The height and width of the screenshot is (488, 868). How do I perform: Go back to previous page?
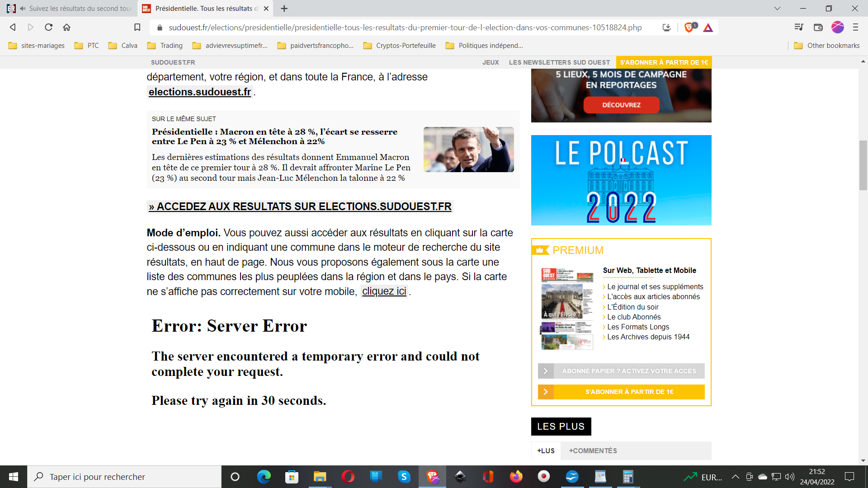(x=13, y=27)
